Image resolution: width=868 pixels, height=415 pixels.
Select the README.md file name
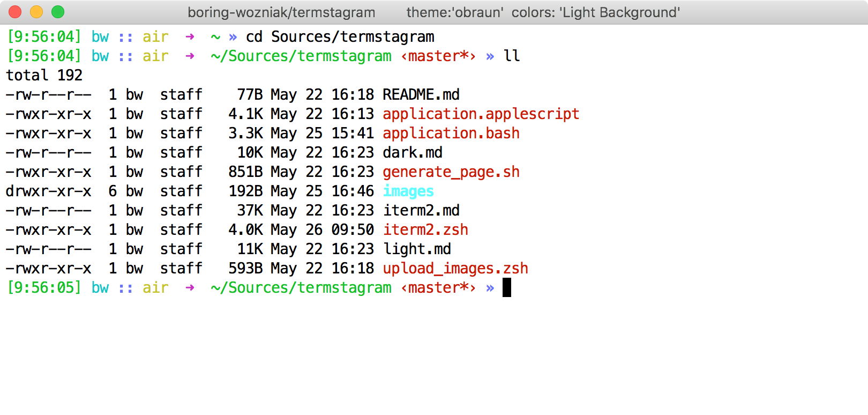tap(421, 94)
